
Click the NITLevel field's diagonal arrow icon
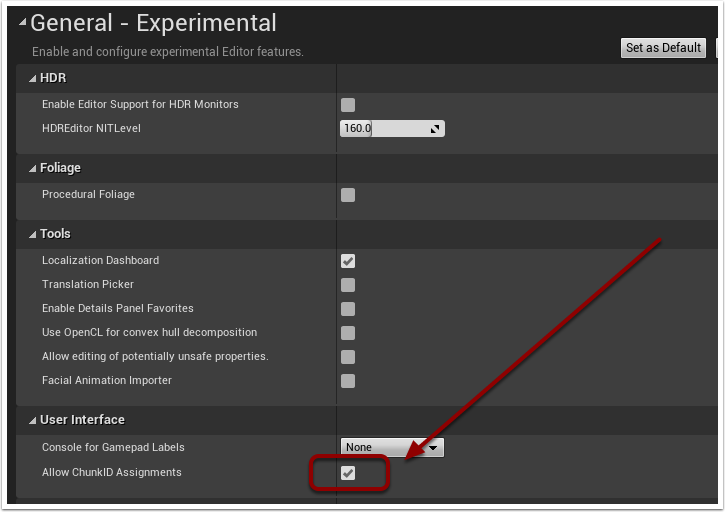point(435,129)
